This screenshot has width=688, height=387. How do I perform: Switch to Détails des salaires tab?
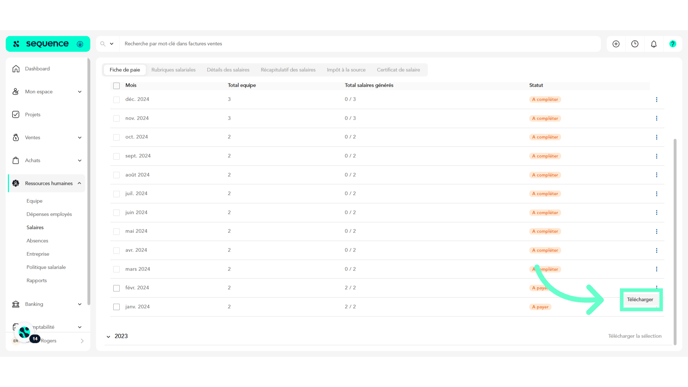coord(228,70)
